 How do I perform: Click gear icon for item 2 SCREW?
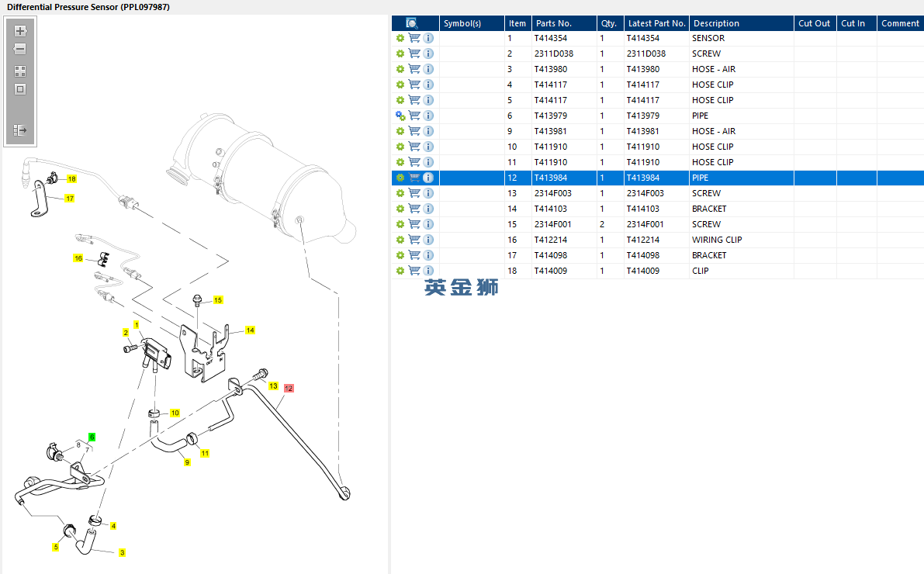coord(400,54)
